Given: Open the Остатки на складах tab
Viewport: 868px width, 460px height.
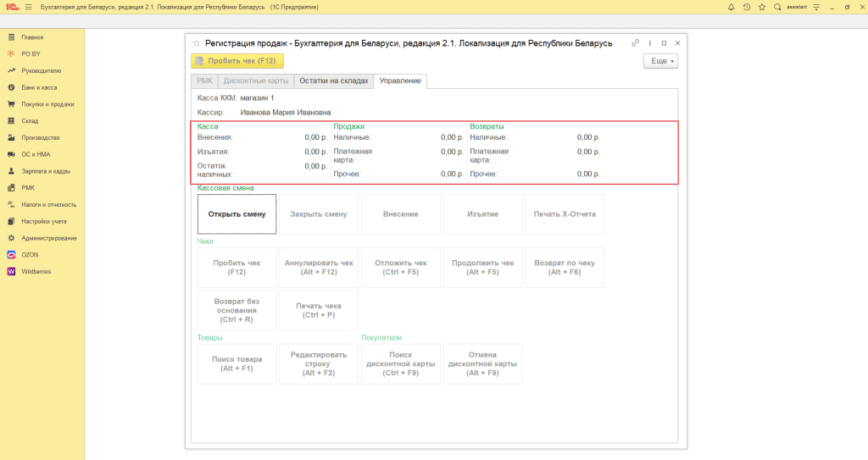Looking at the screenshot, I should point(334,80).
